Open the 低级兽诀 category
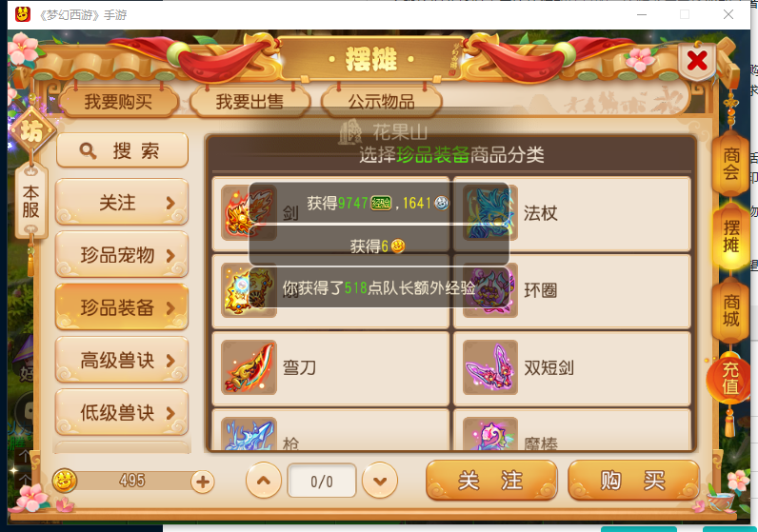758x532 pixels. (x=122, y=412)
